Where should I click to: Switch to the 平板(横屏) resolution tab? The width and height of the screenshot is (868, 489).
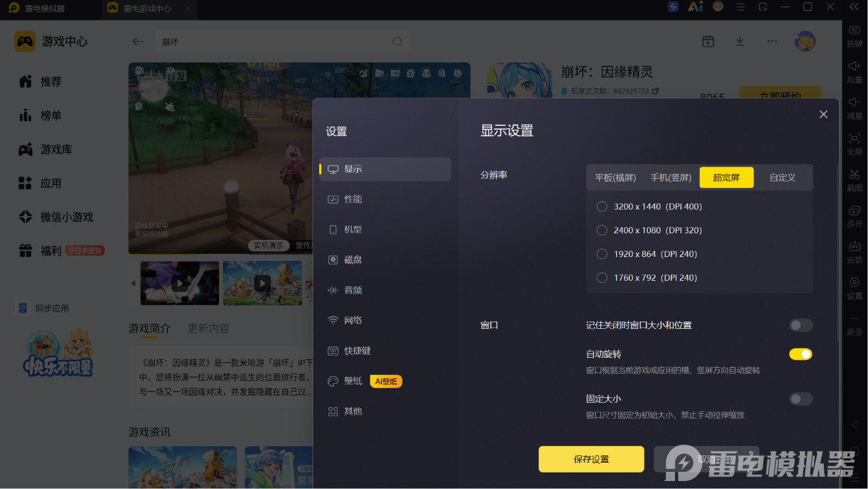pos(615,177)
